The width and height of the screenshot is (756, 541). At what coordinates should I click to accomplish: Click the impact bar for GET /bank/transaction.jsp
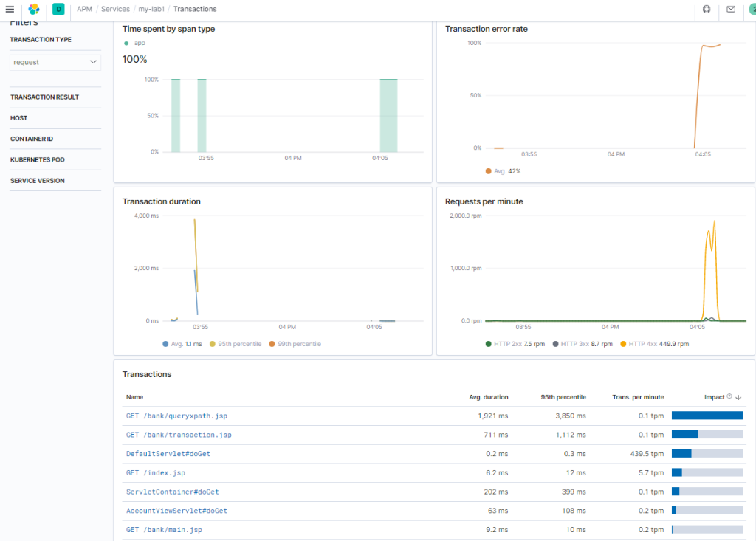click(707, 435)
